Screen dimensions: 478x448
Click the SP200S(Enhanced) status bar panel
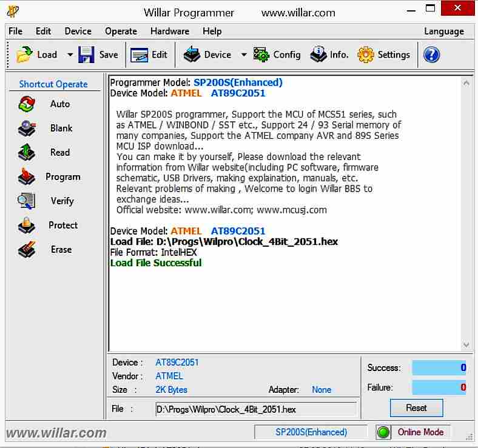311,432
